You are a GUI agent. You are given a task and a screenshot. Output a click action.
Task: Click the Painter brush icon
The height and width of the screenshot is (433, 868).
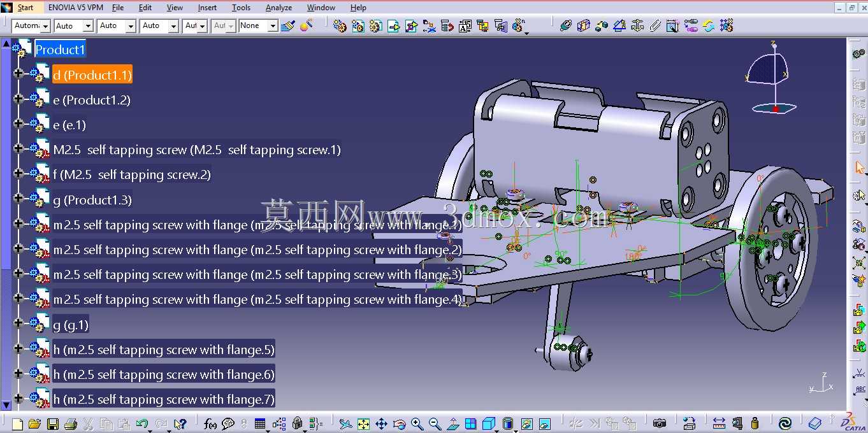click(x=289, y=25)
